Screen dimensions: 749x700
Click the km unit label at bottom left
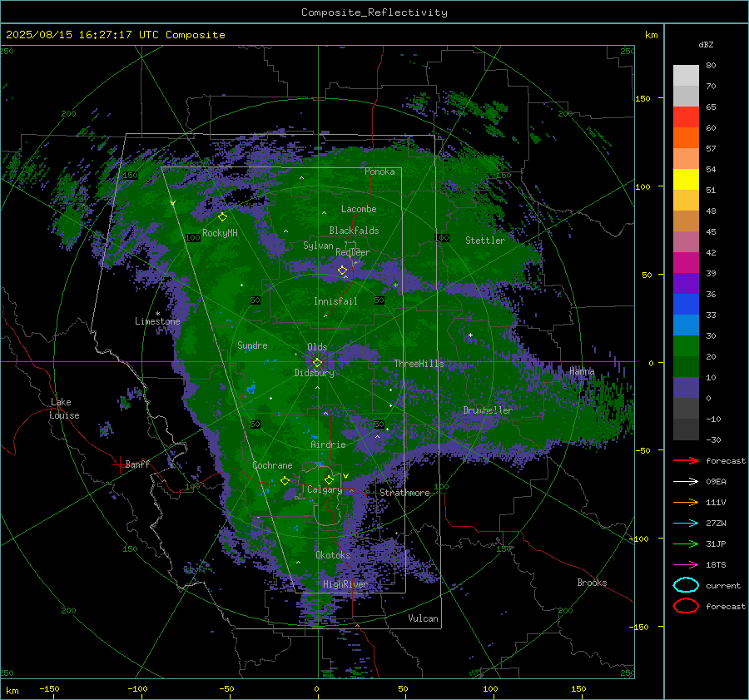(x=12, y=691)
